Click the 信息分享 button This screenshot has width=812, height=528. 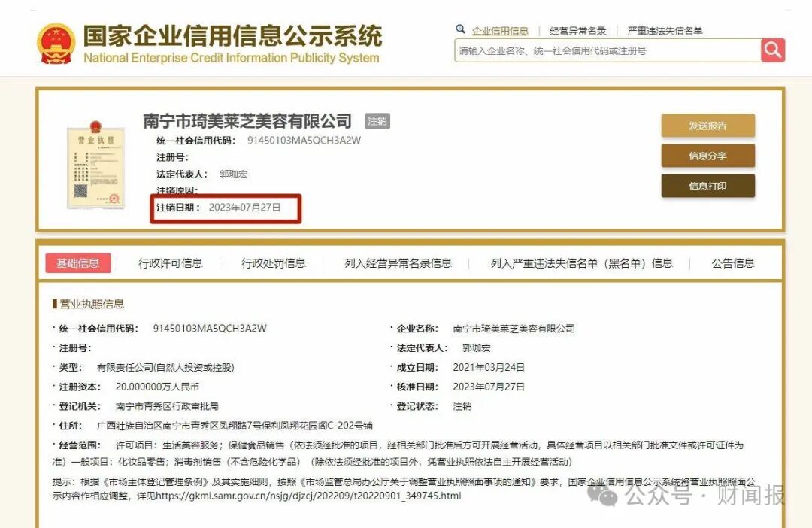708,156
